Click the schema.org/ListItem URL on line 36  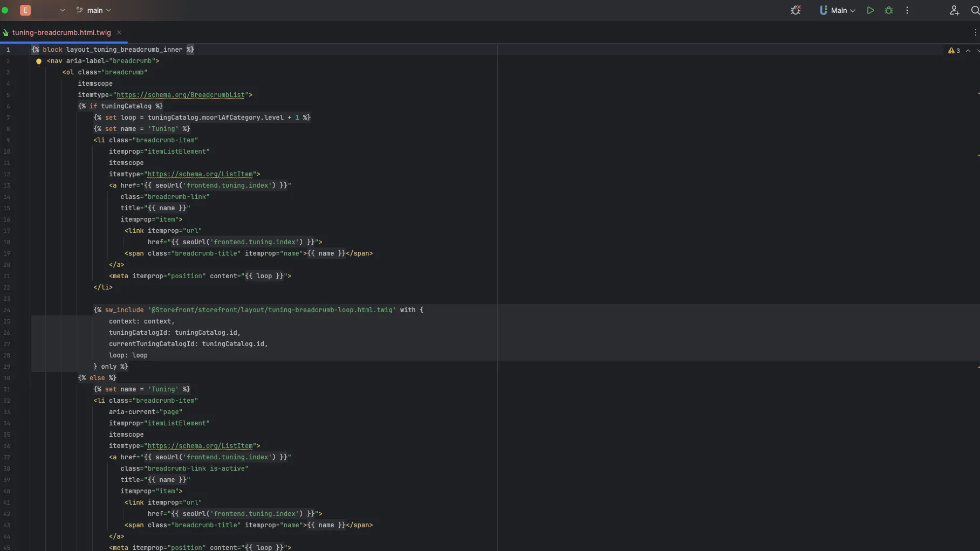pos(200,446)
